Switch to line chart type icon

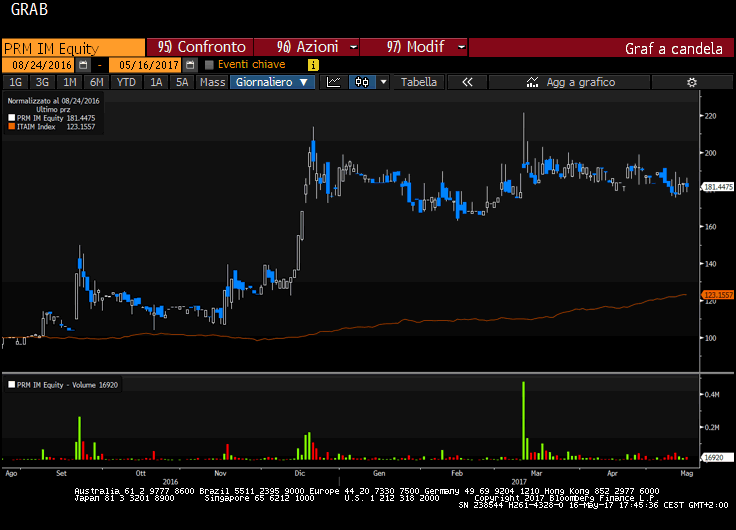click(334, 82)
